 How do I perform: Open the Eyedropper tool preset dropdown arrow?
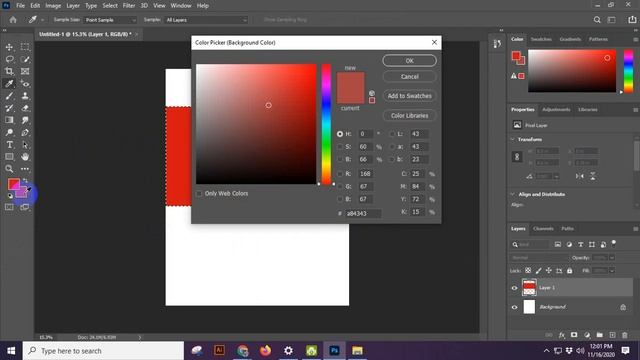(42, 20)
